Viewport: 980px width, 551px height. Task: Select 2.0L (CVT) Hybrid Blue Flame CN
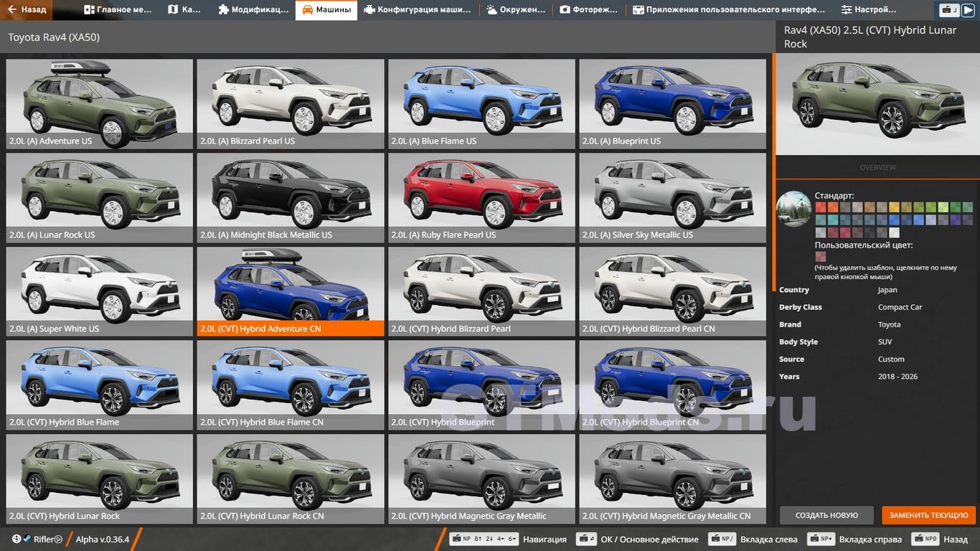pos(291,385)
